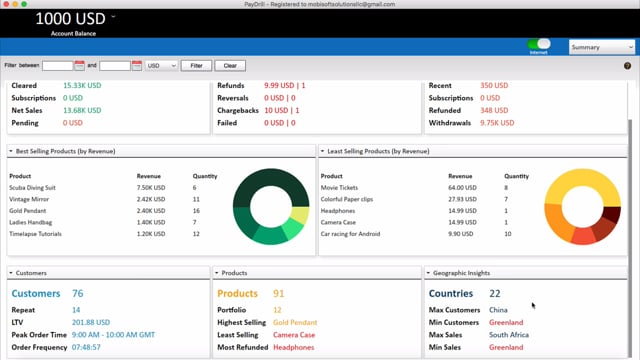Click the filter start date field
This screenshot has height=360, width=640.
point(58,66)
